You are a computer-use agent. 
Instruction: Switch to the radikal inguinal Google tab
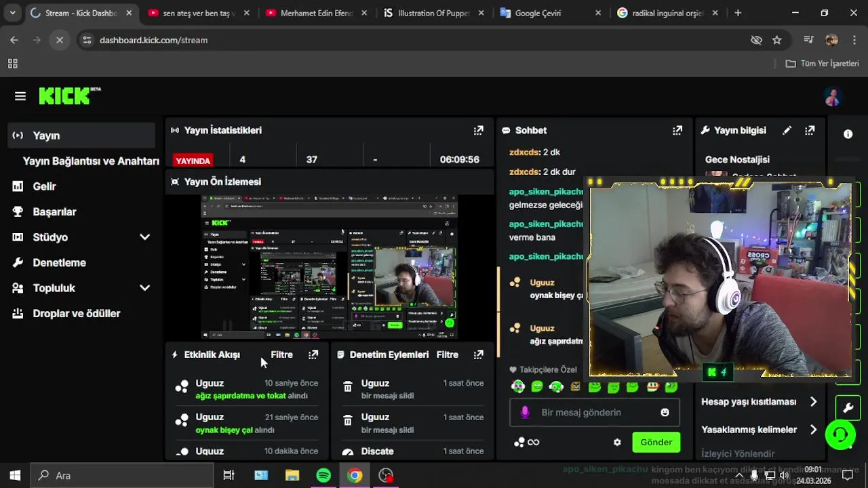click(x=667, y=13)
